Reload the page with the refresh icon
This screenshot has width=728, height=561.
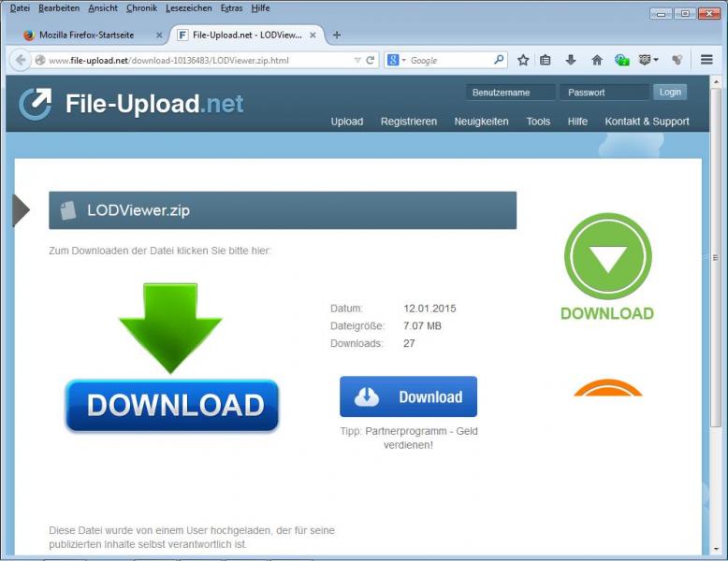[x=370, y=60]
